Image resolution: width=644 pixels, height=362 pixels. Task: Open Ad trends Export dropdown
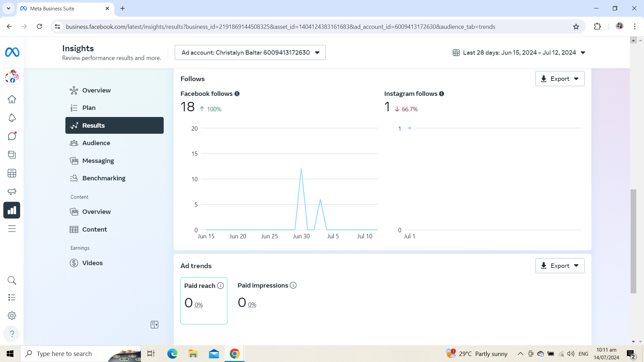560,266
